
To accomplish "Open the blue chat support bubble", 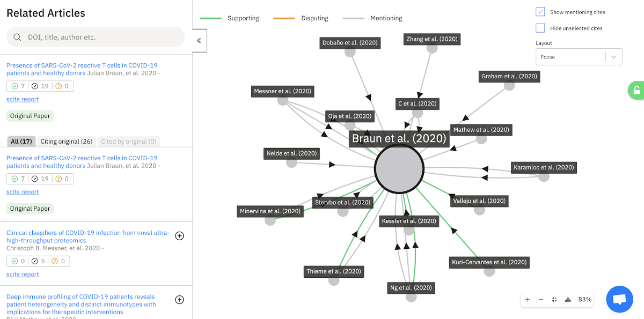I will [x=619, y=300].
